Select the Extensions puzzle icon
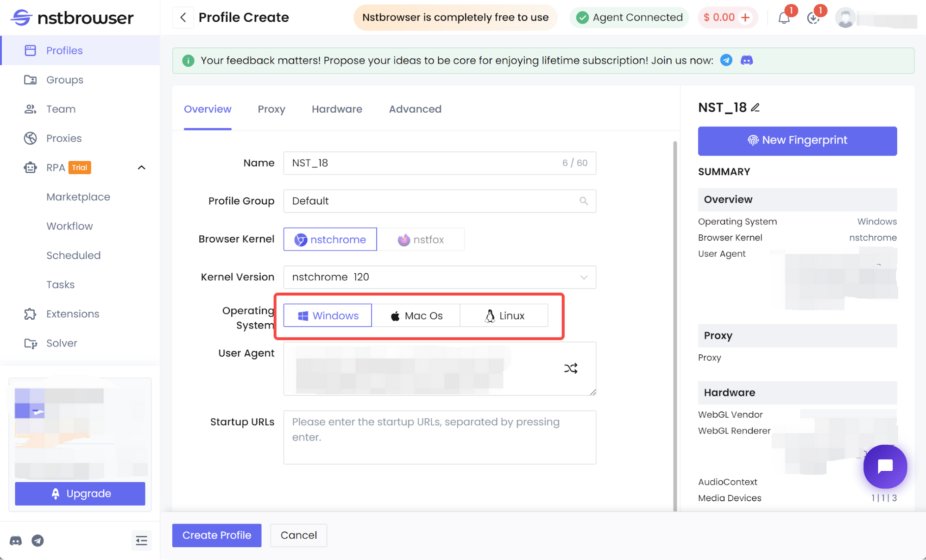Screen dimensions: 926x560 coord(30,314)
